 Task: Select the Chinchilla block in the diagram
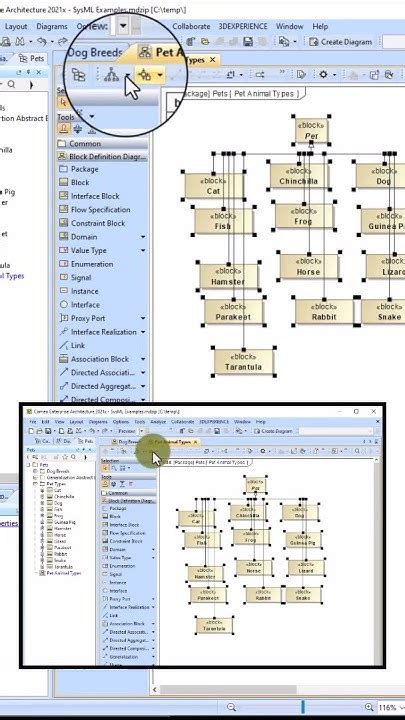pos(299,175)
